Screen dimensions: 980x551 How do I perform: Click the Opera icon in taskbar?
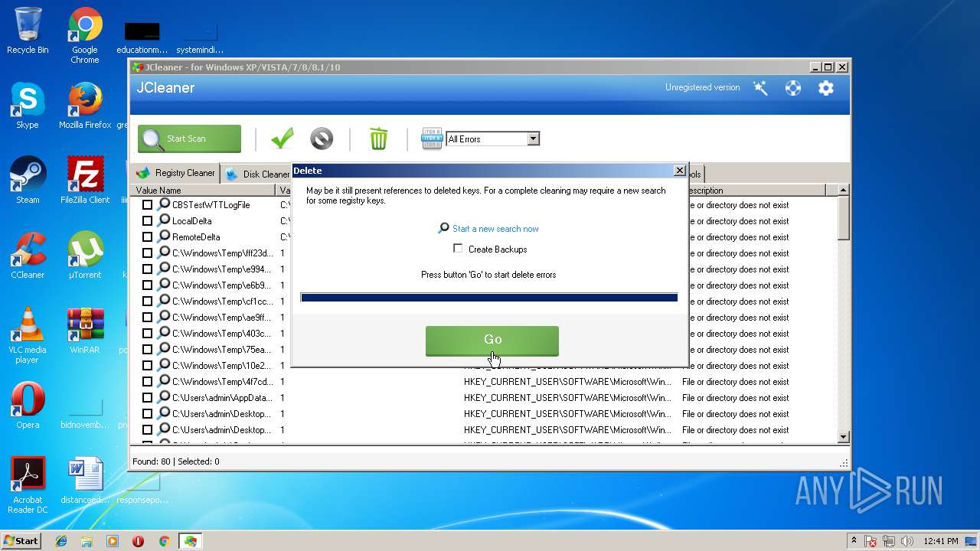pyautogui.click(x=138, y=541)
